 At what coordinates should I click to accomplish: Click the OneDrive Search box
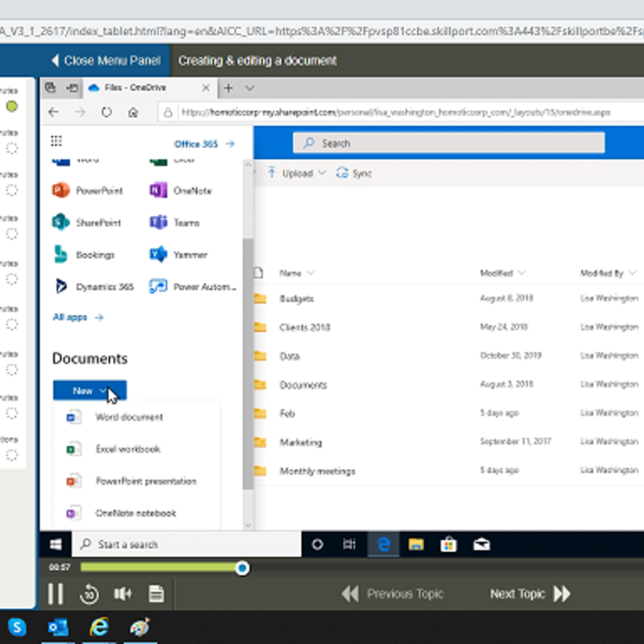coord(448,143)
